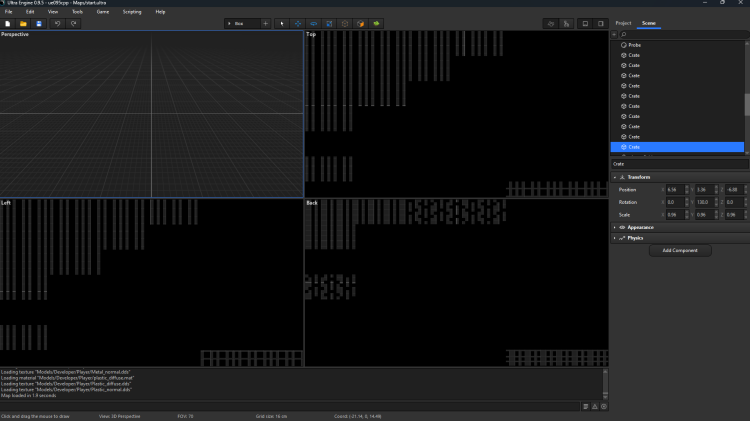This screenshot has height=421, width=750.
Task: Click the Crate entity name field
Action: 679,164
